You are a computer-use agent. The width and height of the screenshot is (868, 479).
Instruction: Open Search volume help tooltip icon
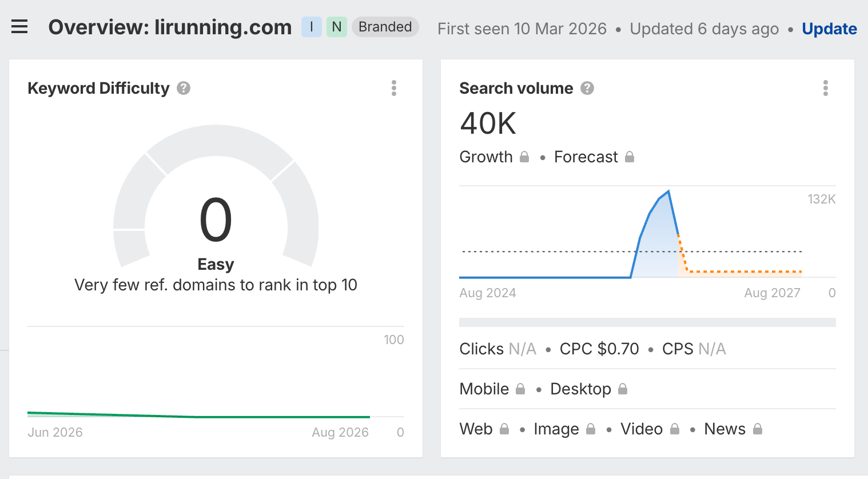tap(587, 88)
